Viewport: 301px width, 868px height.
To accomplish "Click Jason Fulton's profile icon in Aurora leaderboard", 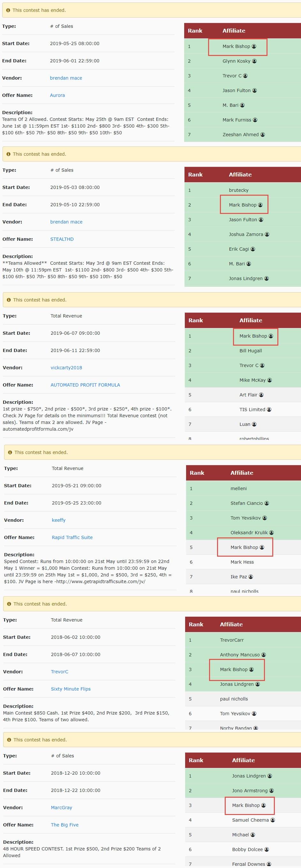I will (255, 90).
